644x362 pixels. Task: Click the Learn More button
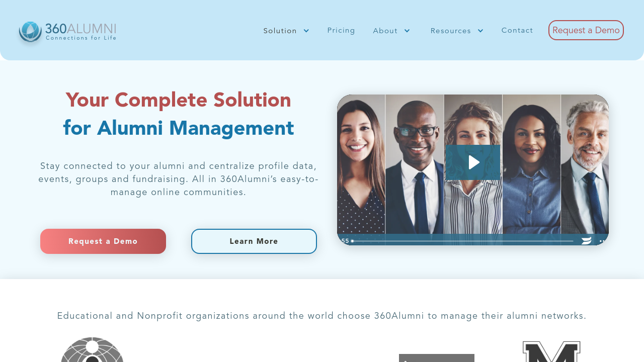point(254,241)
